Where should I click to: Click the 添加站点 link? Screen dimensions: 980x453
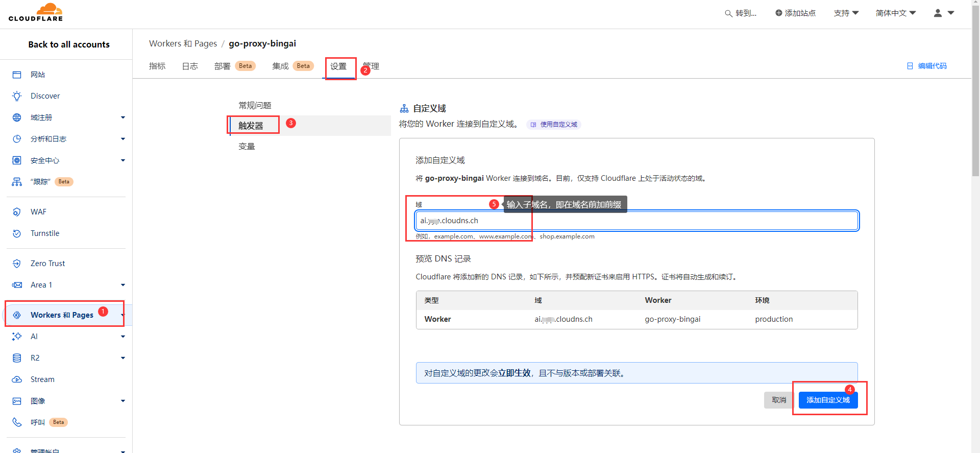800,13
